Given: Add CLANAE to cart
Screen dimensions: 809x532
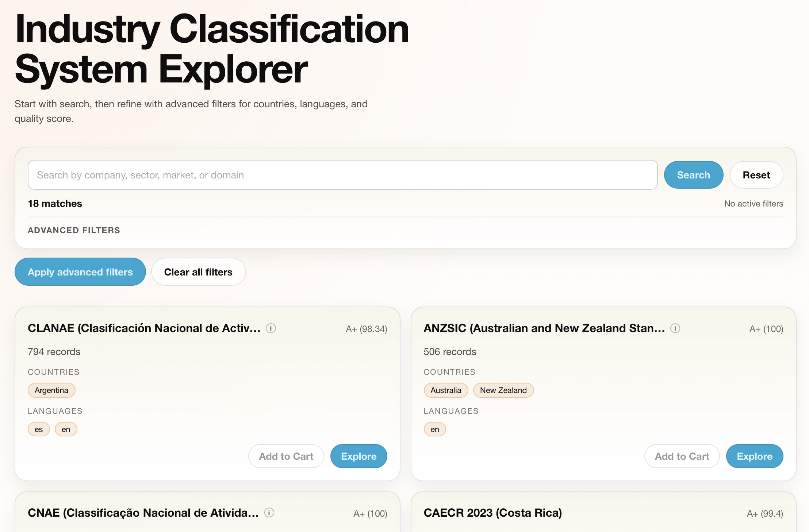Looking at the screenshot, I should pos(286,456).
